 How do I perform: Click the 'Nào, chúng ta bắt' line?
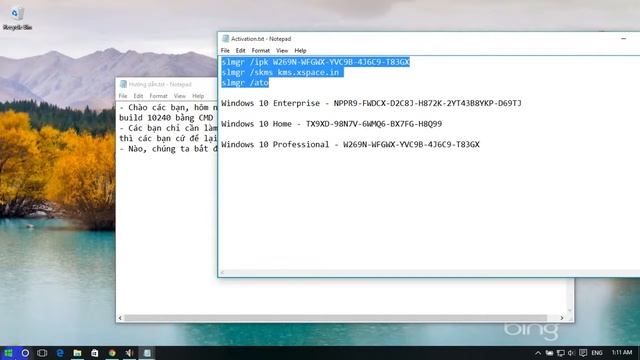[168, 149]
